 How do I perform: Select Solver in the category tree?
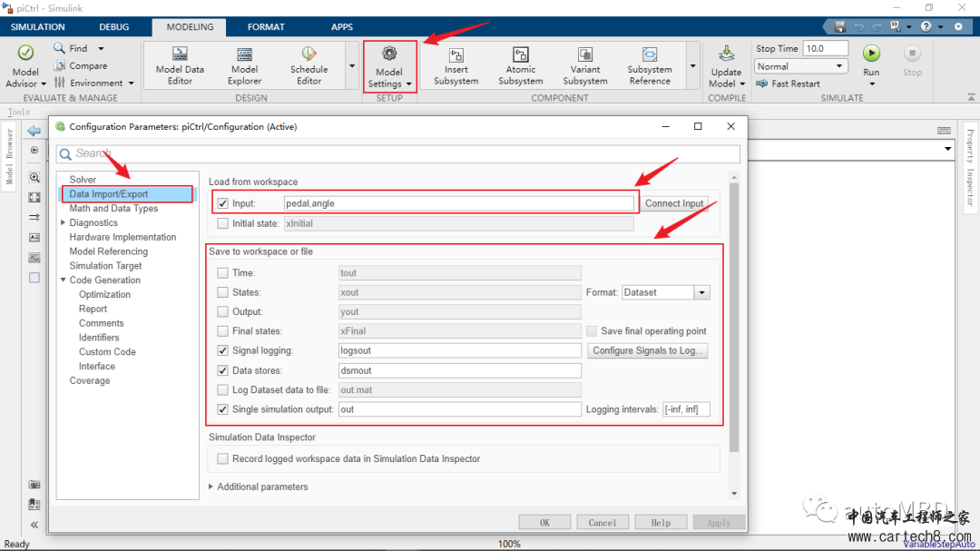coord(83,180)
